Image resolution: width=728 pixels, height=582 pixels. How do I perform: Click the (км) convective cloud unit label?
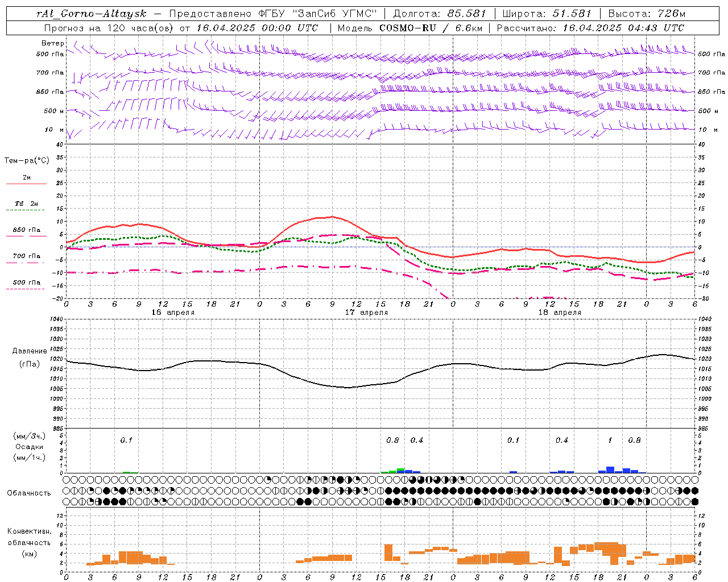pos(29,554)
